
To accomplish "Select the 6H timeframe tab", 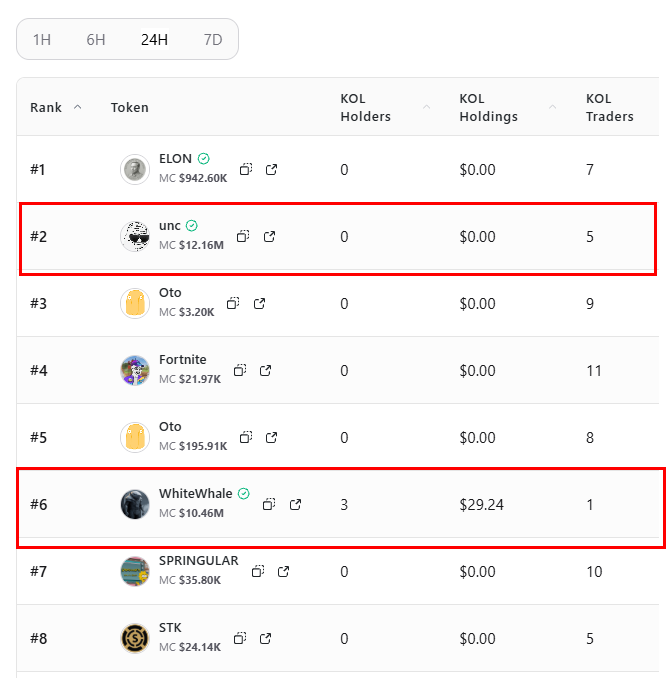I will [96, 40].
